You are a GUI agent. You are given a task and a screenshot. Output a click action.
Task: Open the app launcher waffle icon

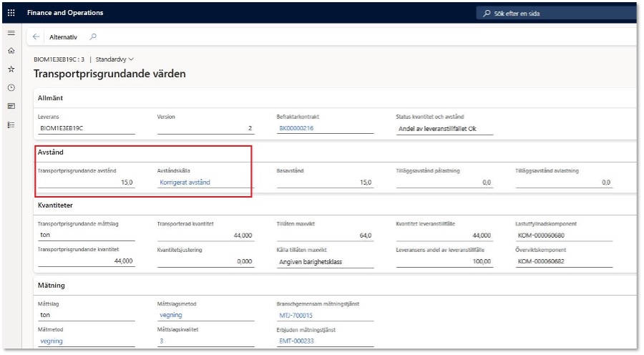coord(11,13)
